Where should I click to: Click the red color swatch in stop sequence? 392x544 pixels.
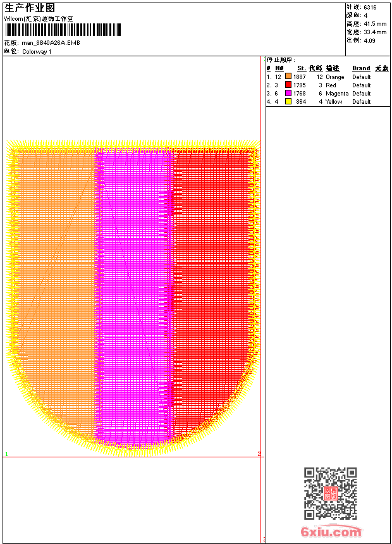pyautogui.click(x=288, y=85)
